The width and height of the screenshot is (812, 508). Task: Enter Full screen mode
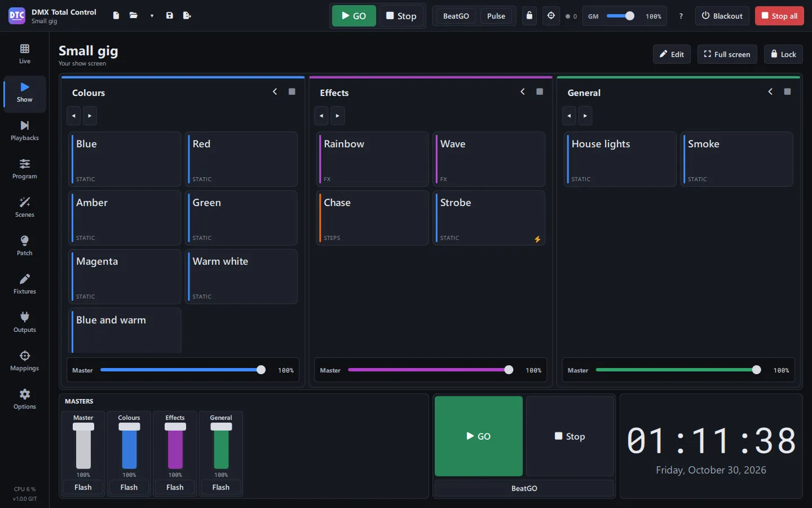pyautogui.click(x=727, y=54)
